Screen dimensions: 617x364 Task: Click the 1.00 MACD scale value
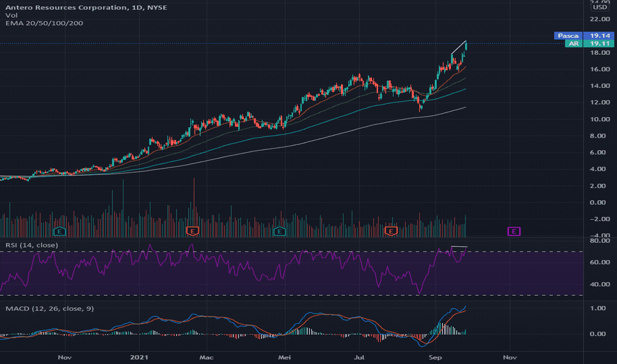pos(598,308)
